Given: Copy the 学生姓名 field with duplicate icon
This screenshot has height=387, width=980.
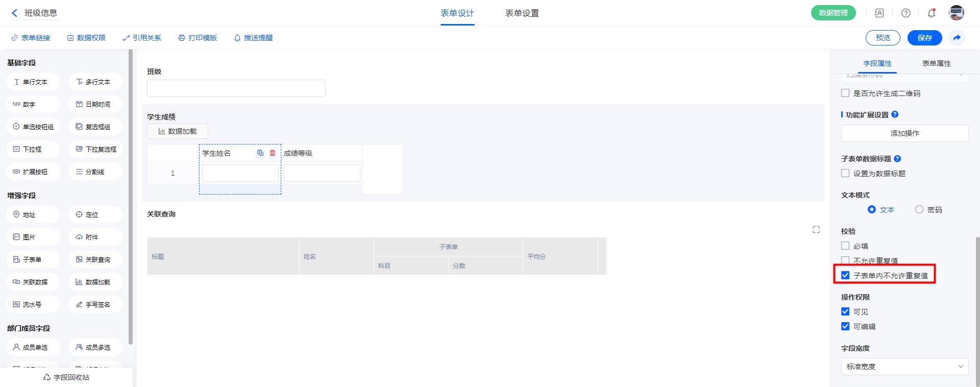Looking at the screenshot, I should click(260, 153).
